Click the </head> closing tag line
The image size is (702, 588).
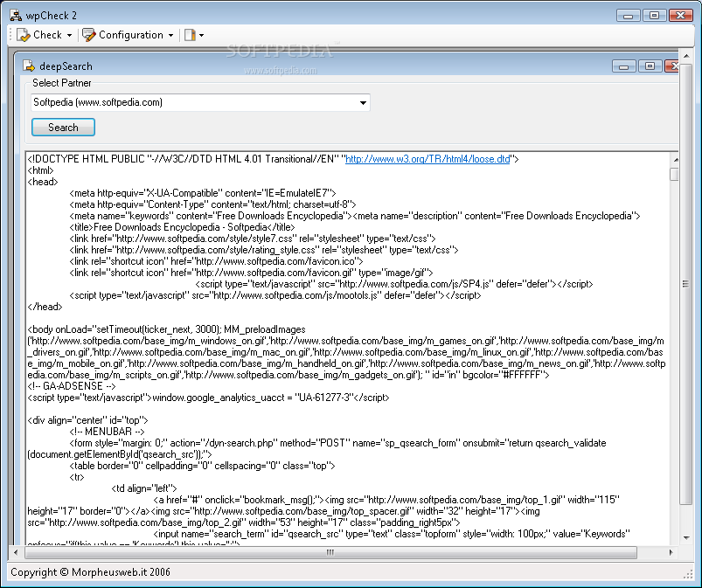45,307
